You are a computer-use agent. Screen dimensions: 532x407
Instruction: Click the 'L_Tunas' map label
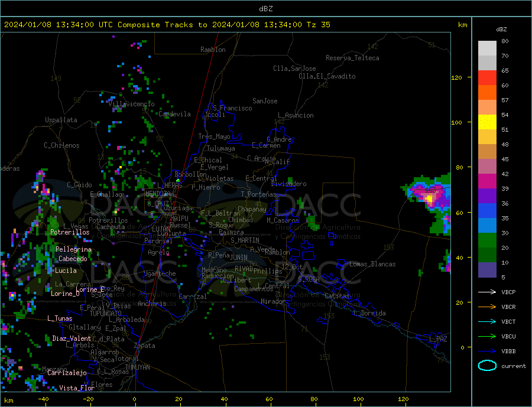pos(60,318)
